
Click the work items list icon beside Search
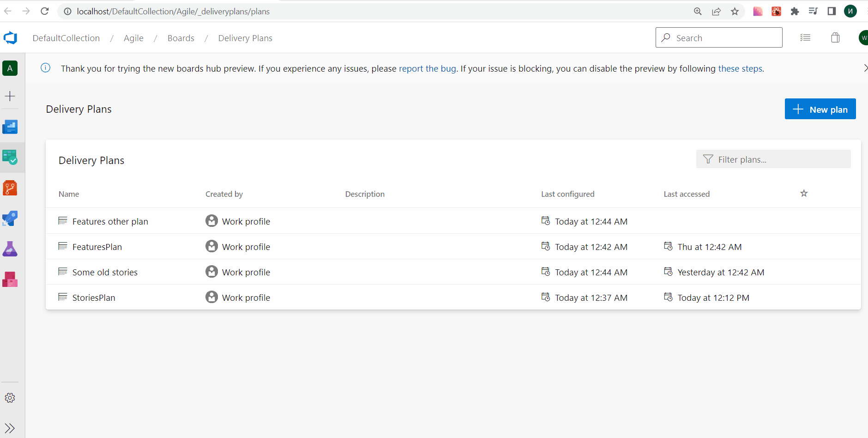[x=806, y=37]
